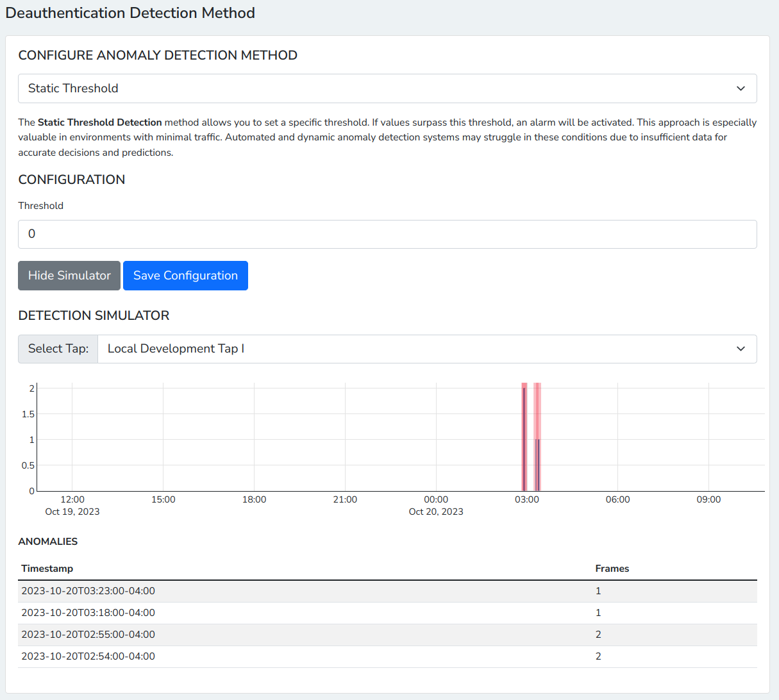Hide the detection simulator
This screenshot has width=779, height=700.
[69, 275]
